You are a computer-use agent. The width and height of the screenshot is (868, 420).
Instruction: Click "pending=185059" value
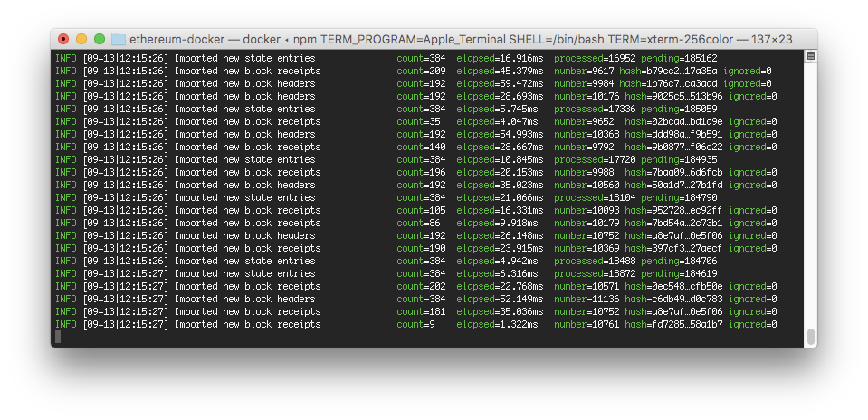679,109
